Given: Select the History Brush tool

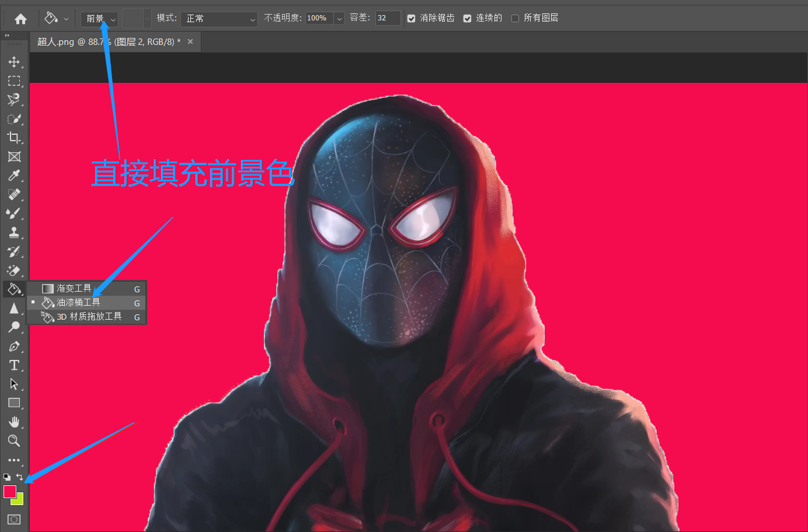Looking at the screenshot, I should pos(14,251).
